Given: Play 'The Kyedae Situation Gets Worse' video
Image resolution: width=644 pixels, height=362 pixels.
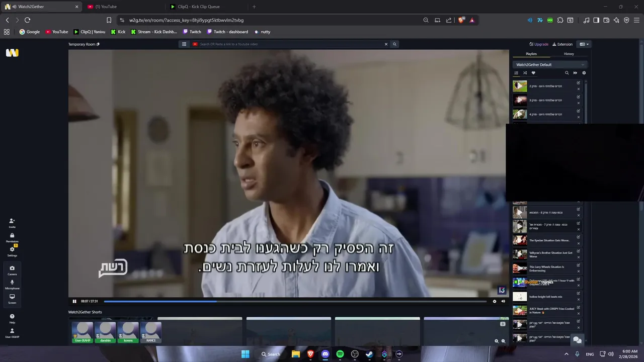Looking at the screenshot, I should [520, 240].
